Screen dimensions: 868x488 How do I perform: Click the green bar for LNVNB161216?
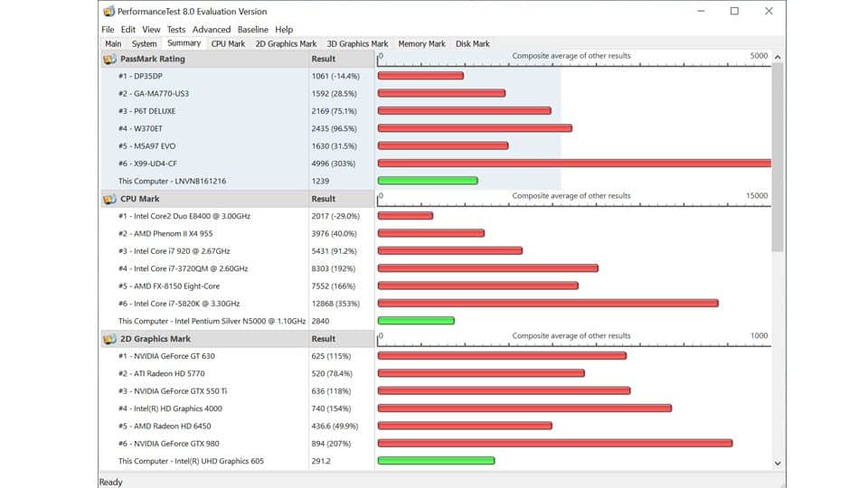pyautogui.click(x=428, y=181)
